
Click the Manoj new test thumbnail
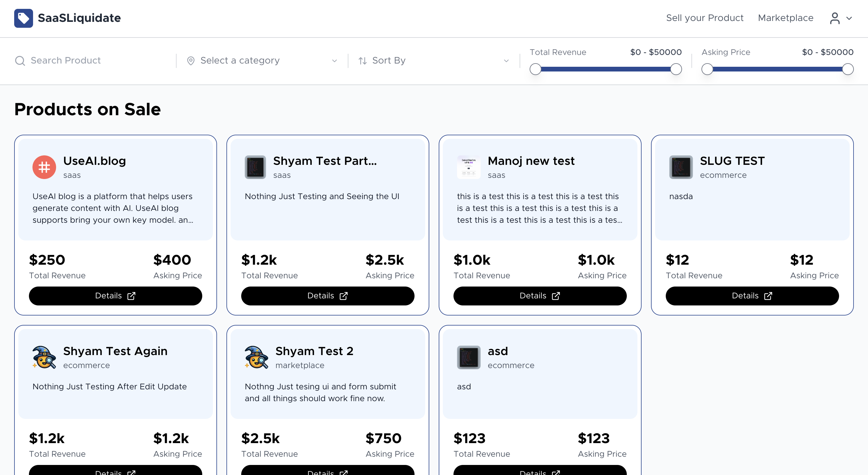click(468, 167)
